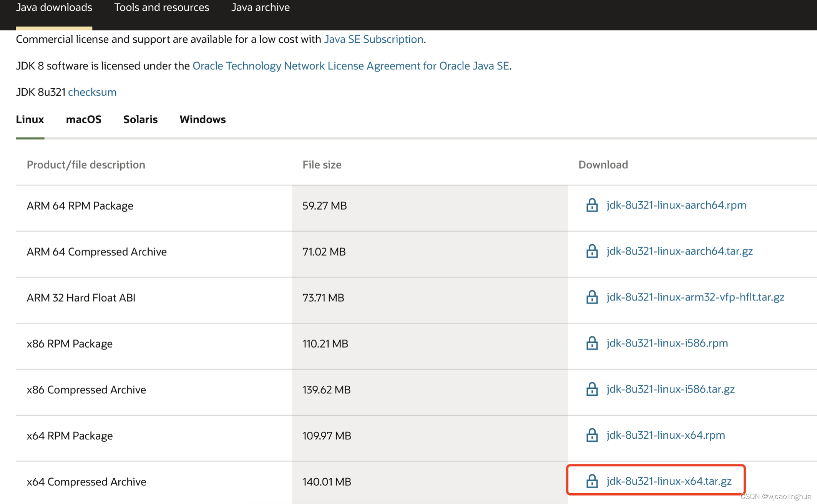Open Tools and resources menu item

[161, 8]
